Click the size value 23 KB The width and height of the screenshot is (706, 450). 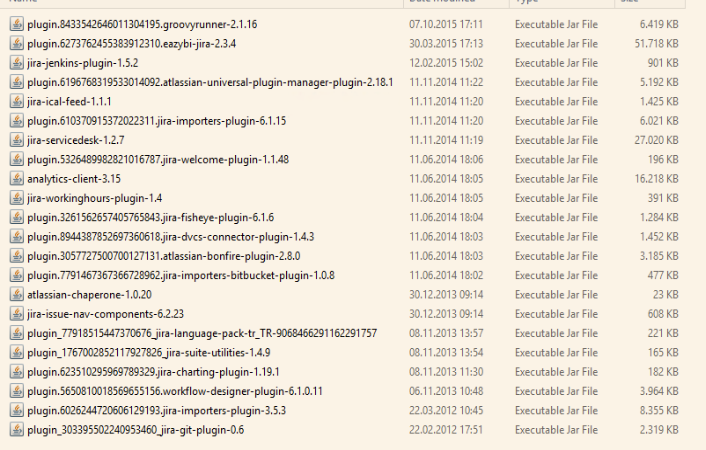tap(665, 295)
